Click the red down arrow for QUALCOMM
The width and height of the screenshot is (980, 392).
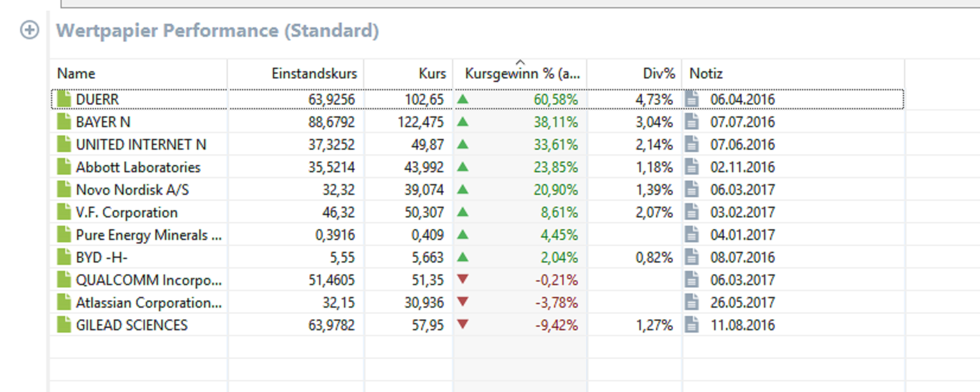click(x=463, y=279)
